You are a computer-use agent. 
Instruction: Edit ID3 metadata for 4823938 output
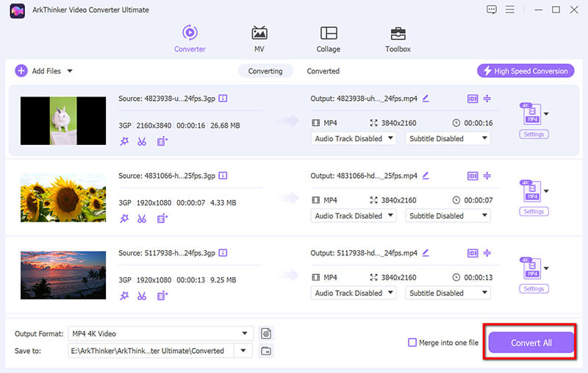pos(473,99)
